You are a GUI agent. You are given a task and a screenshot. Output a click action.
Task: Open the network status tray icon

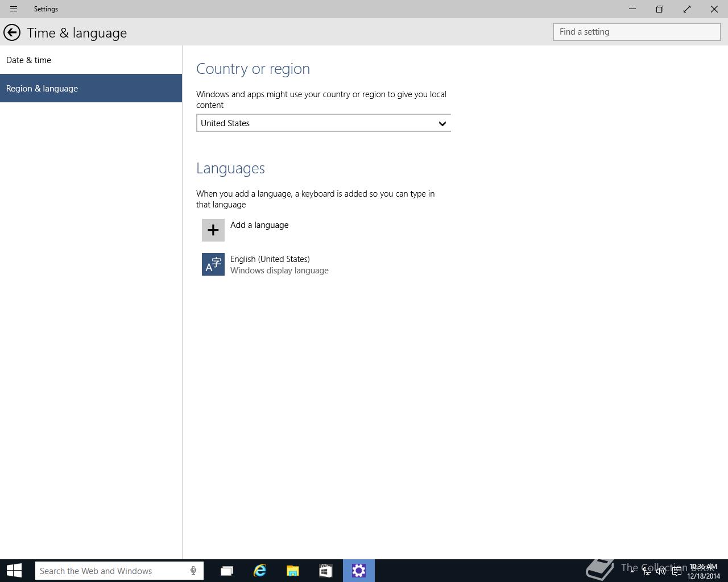(647, 571)
